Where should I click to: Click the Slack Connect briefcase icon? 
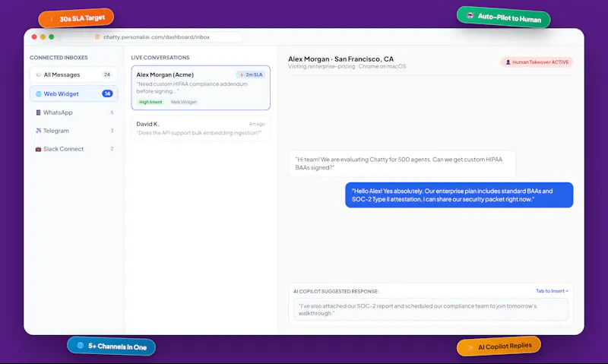click(38, 149)
